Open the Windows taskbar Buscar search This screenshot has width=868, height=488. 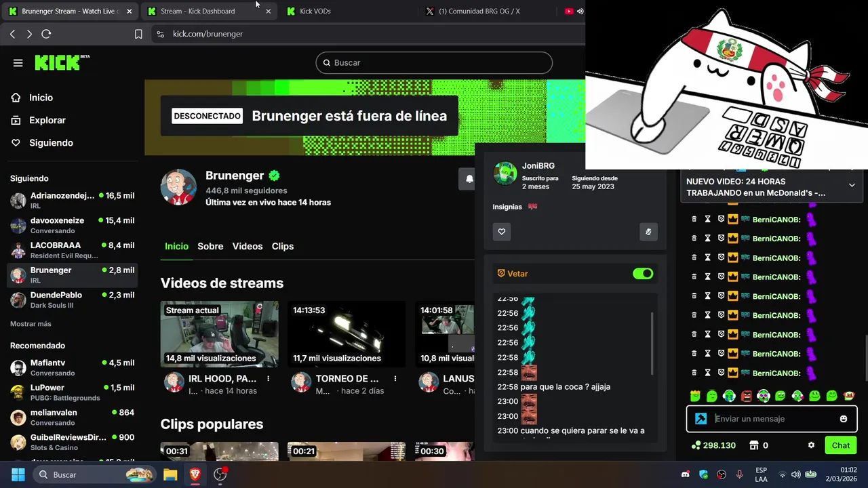[x=95, y=474]
